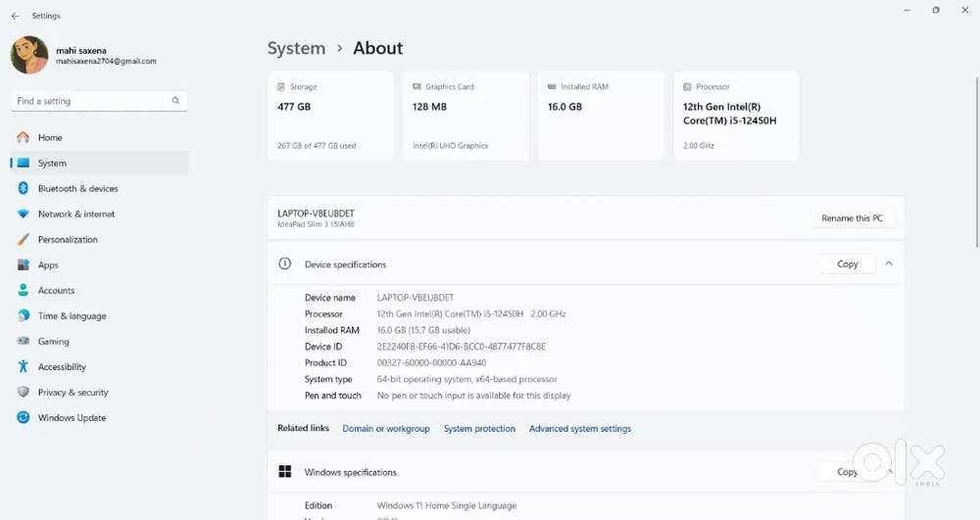Select the email mahisaxena2704@gmail.com
This screenshot has height=520, width=980.
[x=106, y=61]
